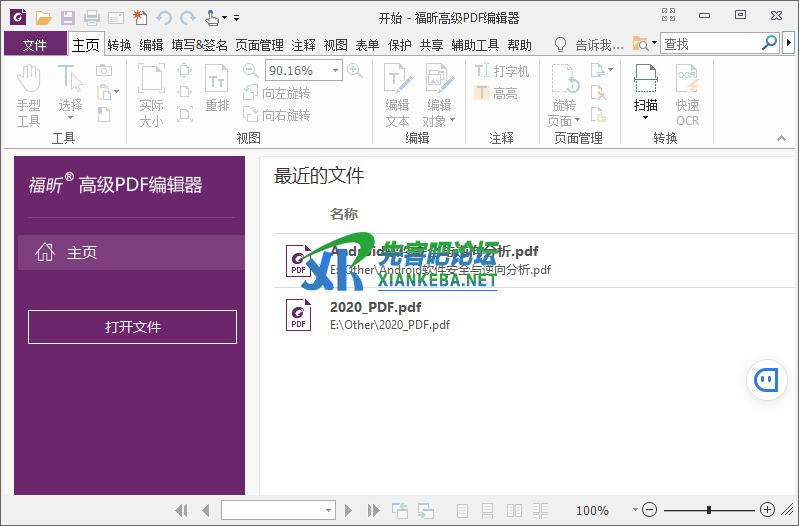Image resolution: width=799 pixels, height=526 pixels.
Task: Open the 文件 (File) menu
Action: tap(35, 45)
